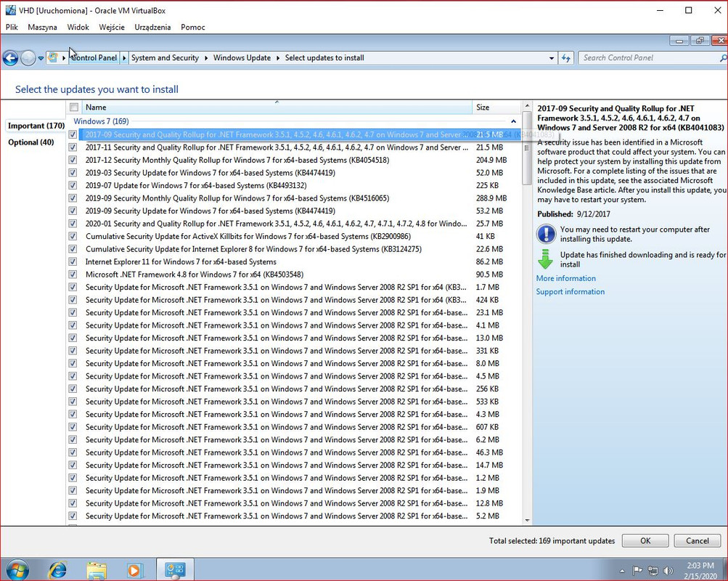The width and height of the screenshot is (728, 581).
Task: Open the Urządzenia menu
Action: (152, 27)
